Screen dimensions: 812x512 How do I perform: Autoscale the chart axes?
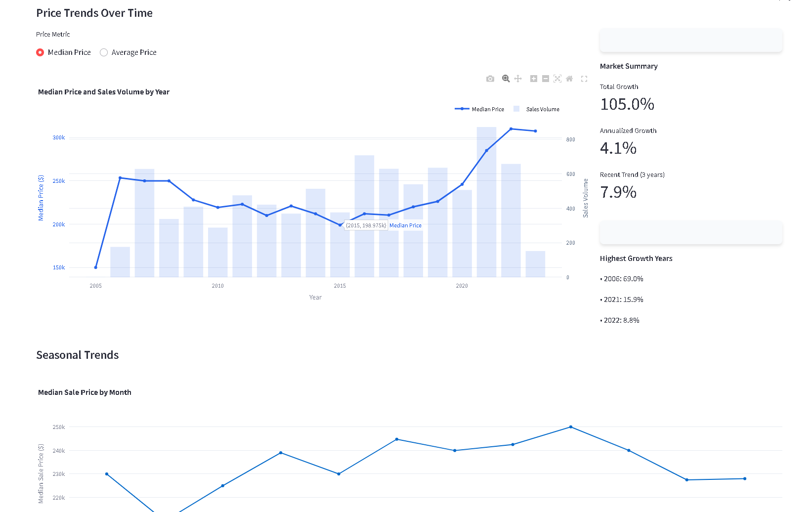point(557,79)
